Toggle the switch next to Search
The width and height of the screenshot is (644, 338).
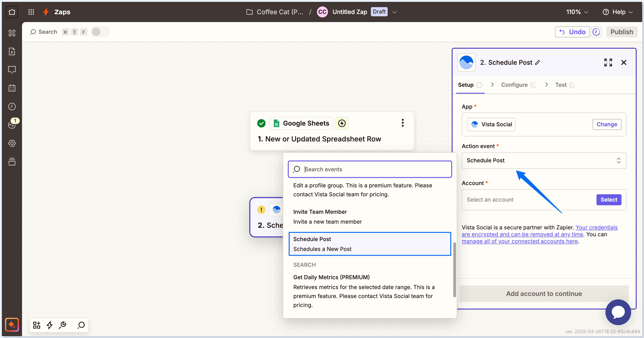[x=100, y=32]
